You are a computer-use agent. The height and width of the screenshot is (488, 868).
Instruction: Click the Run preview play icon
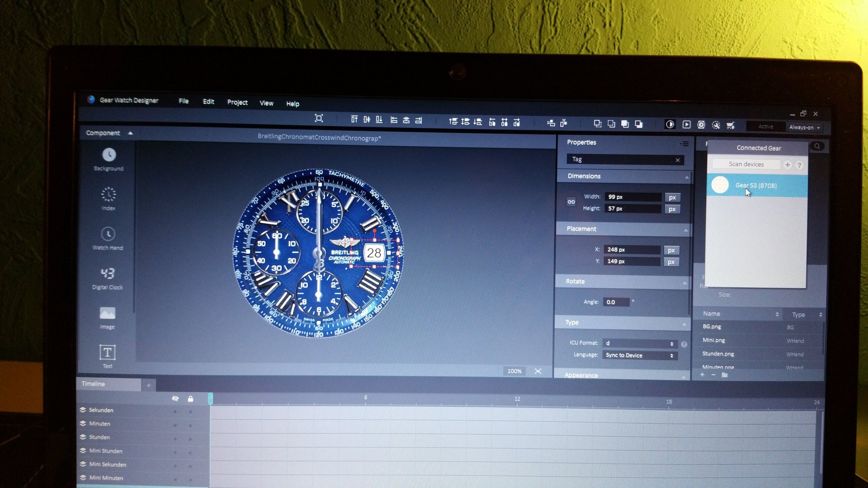(686, 124)
